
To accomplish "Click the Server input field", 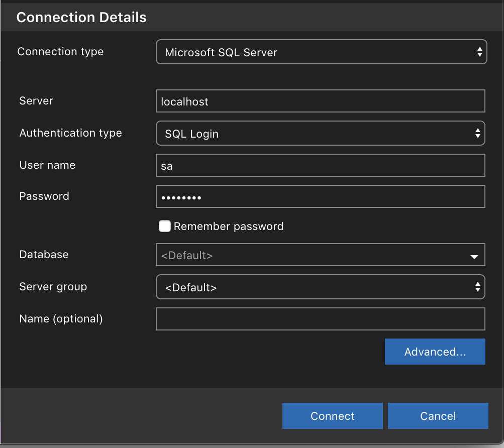I will [x=320, y=101].
